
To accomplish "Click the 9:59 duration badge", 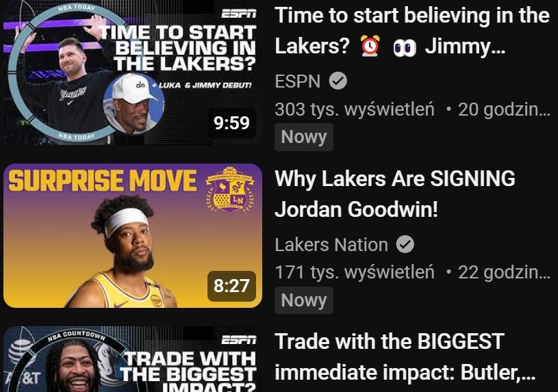I will pos(231,122).
